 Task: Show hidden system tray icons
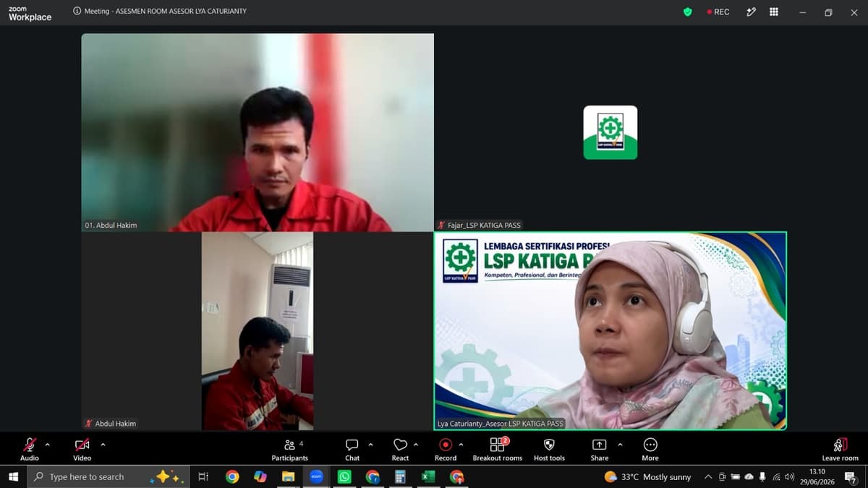(x=708, y=476)
